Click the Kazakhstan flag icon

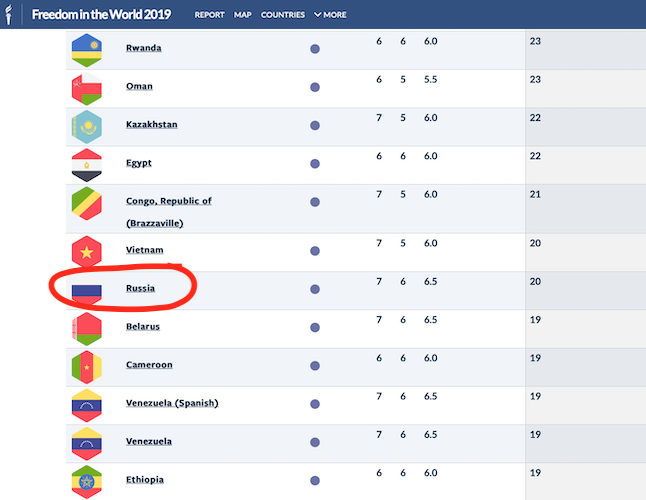tap(86, 126)
